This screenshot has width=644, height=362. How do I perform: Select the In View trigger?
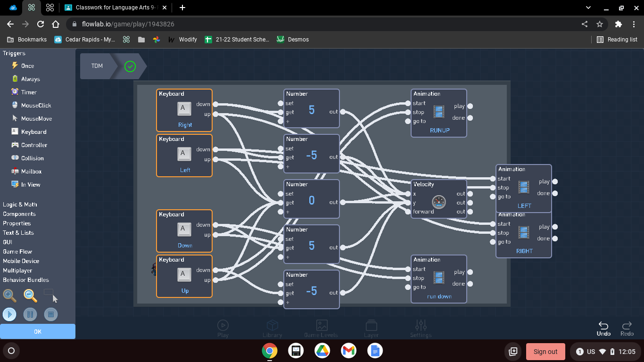point(25,185)
